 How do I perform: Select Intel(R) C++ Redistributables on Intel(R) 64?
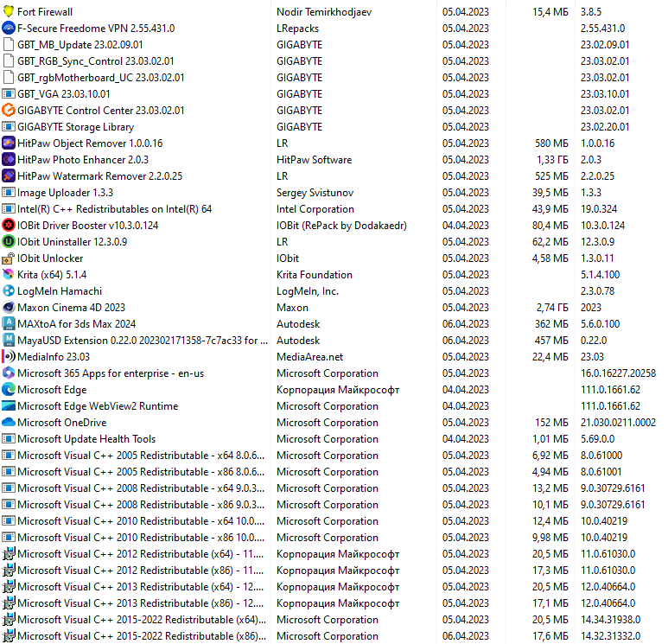coord(114,209)
